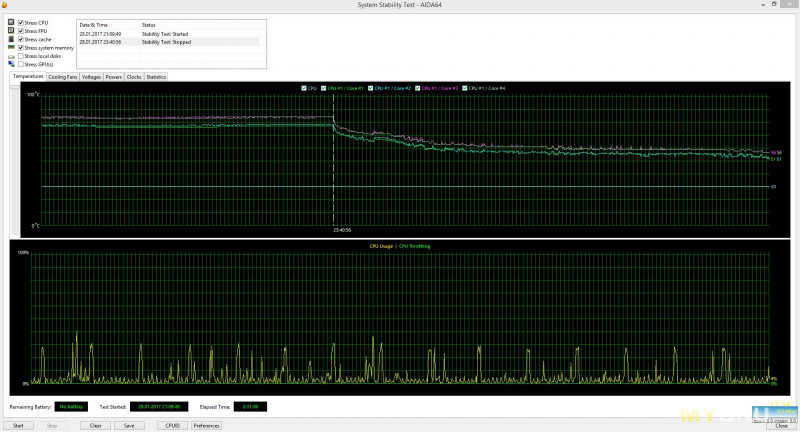Viewport: 800px width, 432px height.
Task: Switch to the Cooling Fans tab
Action: (63, 77)
